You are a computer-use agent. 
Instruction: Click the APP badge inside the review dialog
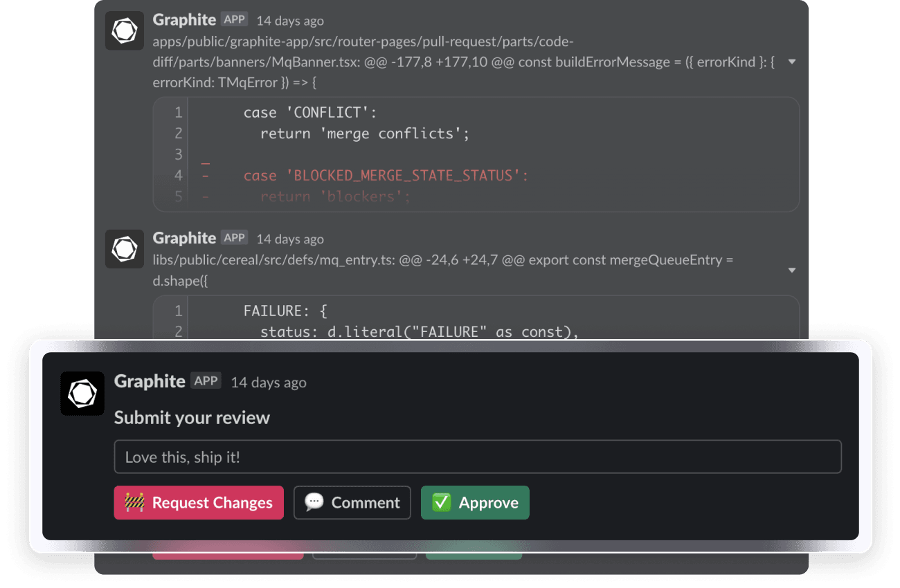click(x=206, y=380)
